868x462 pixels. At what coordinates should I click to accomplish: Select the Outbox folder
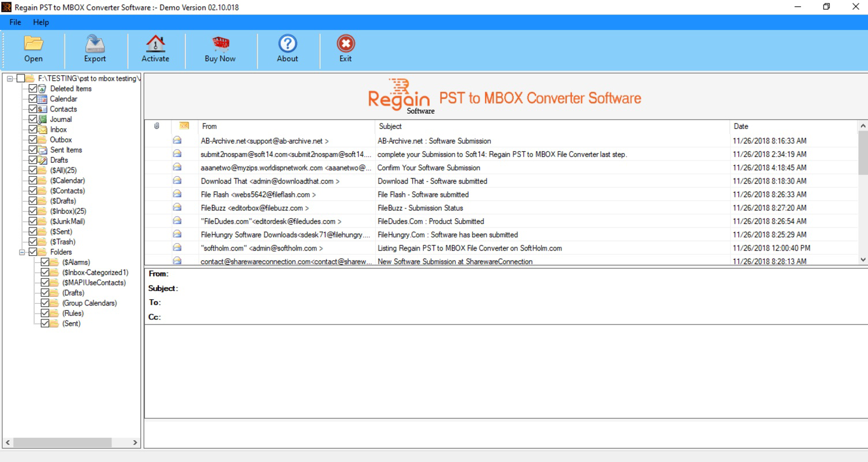point(61,140)
